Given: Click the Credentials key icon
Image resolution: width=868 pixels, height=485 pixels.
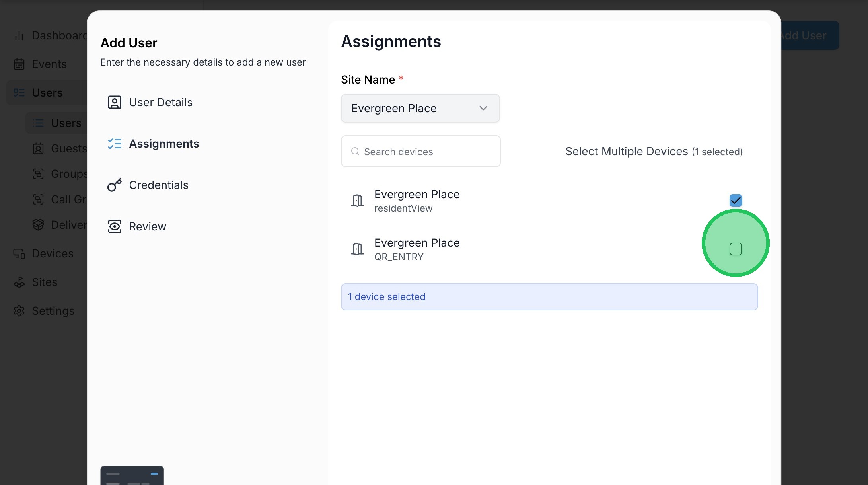Looking at the screenshot, I should click(115, 185).
